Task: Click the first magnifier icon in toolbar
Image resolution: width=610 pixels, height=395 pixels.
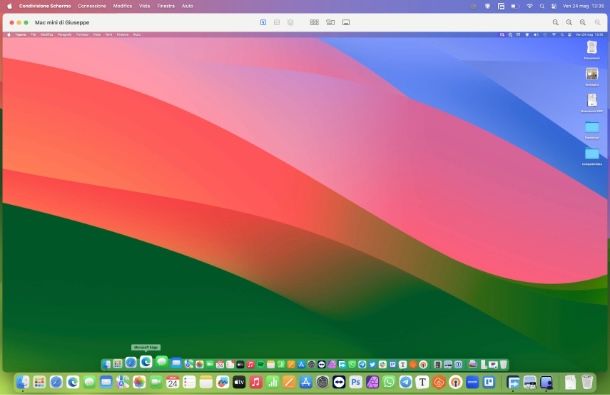Action: point(556,22)
